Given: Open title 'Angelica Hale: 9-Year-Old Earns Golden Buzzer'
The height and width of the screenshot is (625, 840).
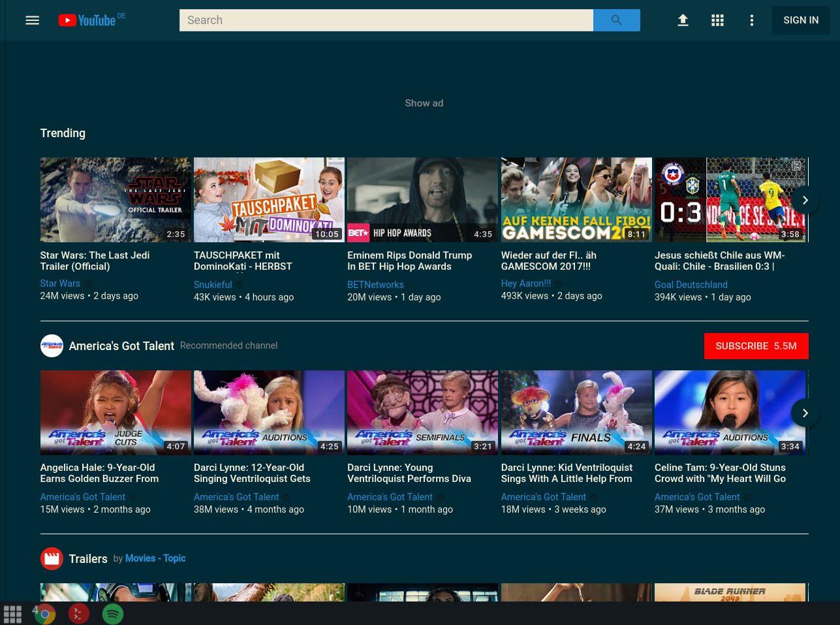Looking at the screenshot, I should (99, 473).
